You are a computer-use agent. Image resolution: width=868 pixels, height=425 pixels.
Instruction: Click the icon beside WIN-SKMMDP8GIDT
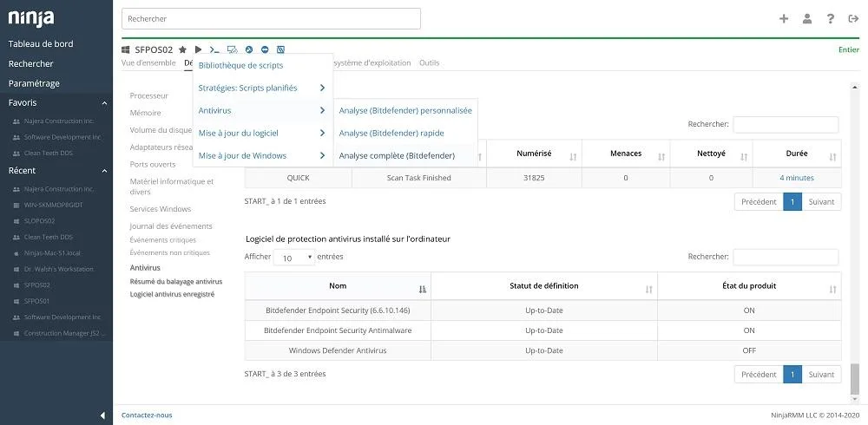click(16, 205)
